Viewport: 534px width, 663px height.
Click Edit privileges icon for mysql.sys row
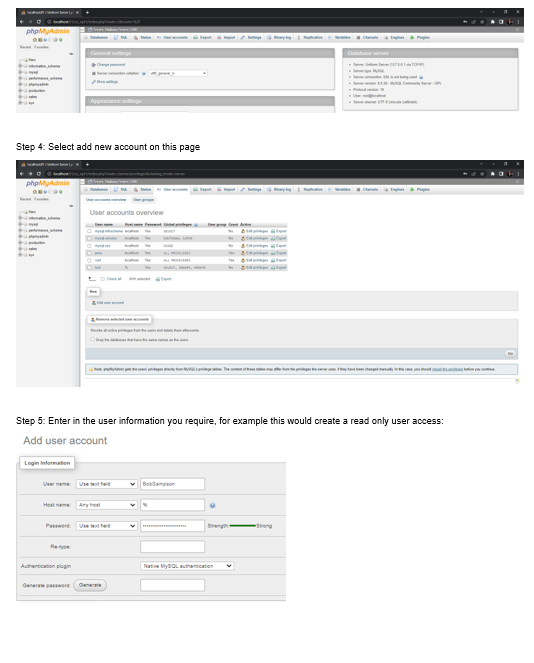(243, 246)
